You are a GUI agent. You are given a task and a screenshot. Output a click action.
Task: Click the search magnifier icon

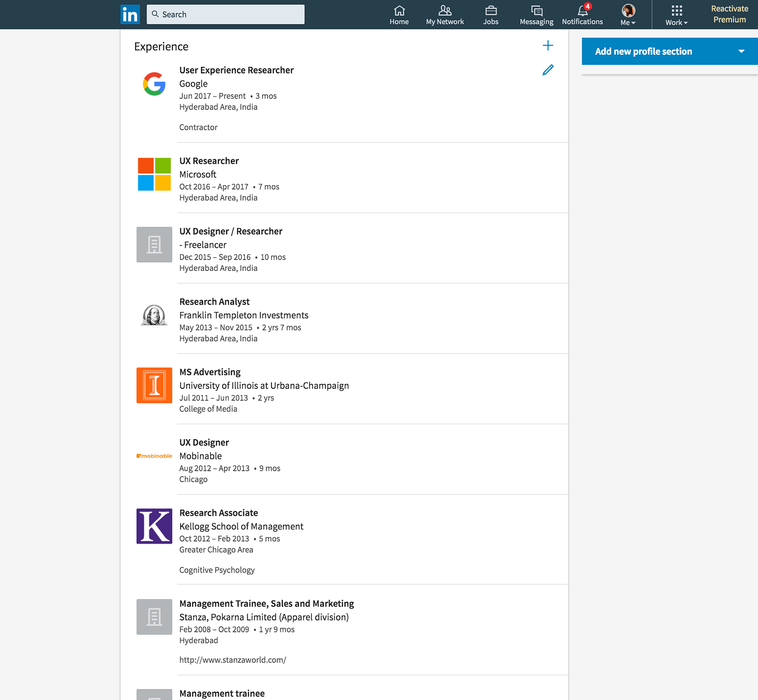pos(155,14)
